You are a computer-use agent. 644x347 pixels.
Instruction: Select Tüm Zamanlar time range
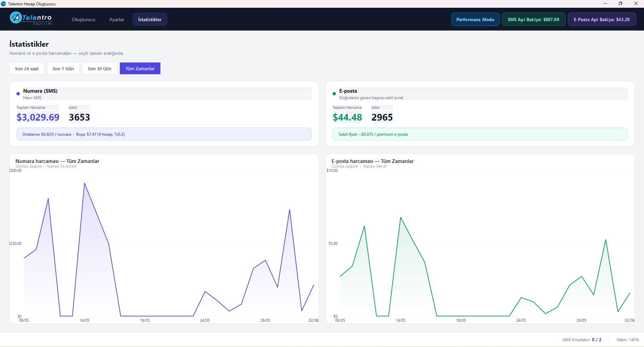(140, 69)
